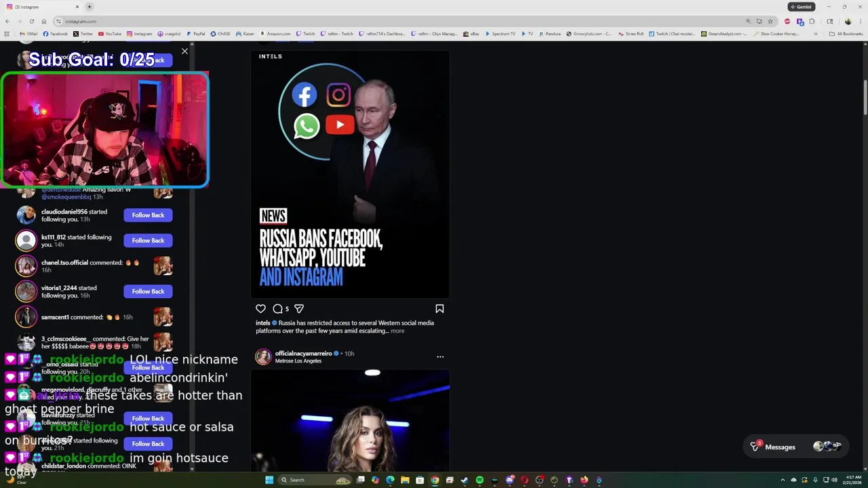Screen dimensions: 868x488
Task: Reload the Instagram page
Action: point(31,21)
